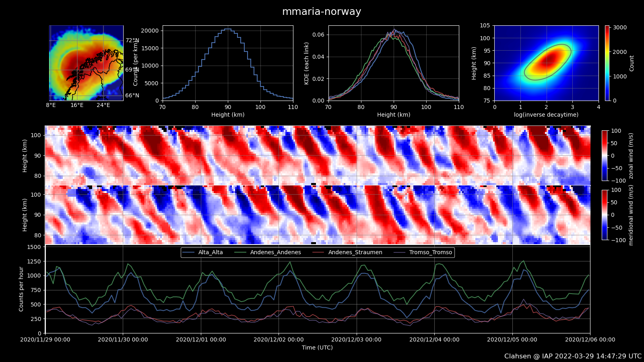The height and width of the screenshot is (362, 644).
Task: Click the 72°N latitude label
Action: coord(132,41)
